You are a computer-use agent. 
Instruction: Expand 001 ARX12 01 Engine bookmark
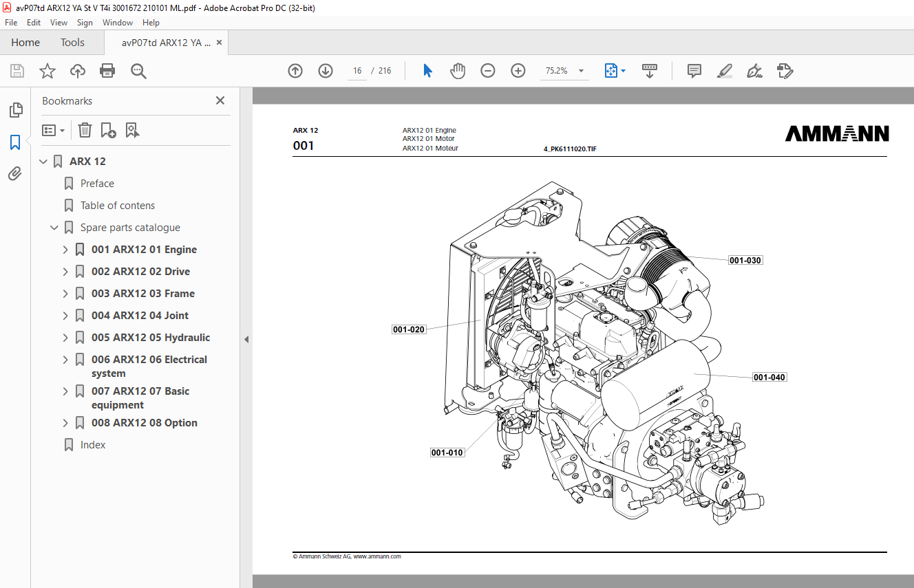pos(65,250)
